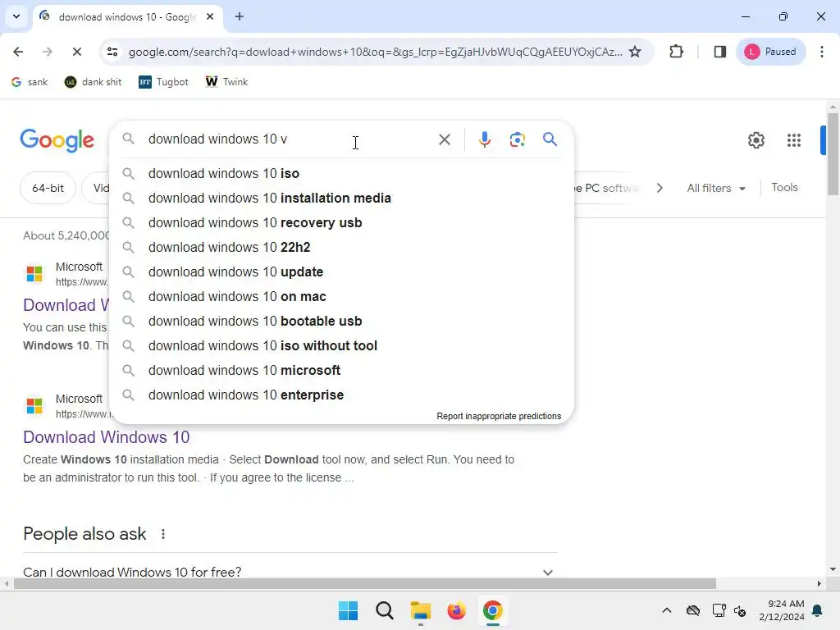Select suggestion download windows 10 update

(x=341, y=272)
